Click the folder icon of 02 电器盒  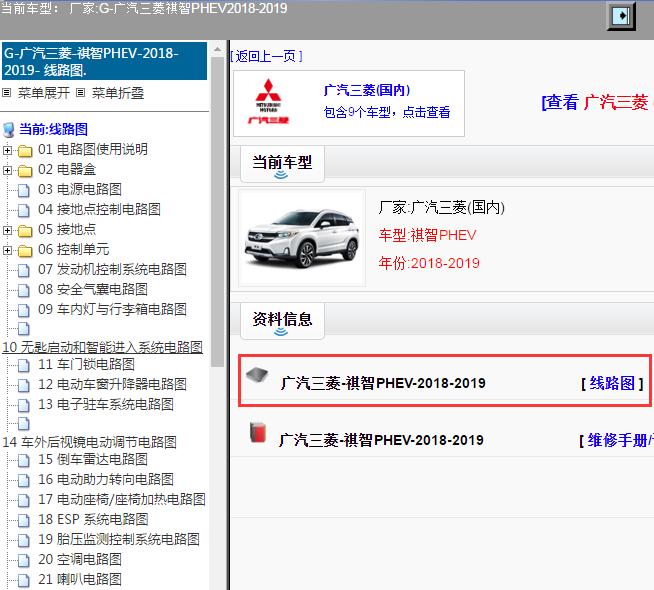click(25, 170)
